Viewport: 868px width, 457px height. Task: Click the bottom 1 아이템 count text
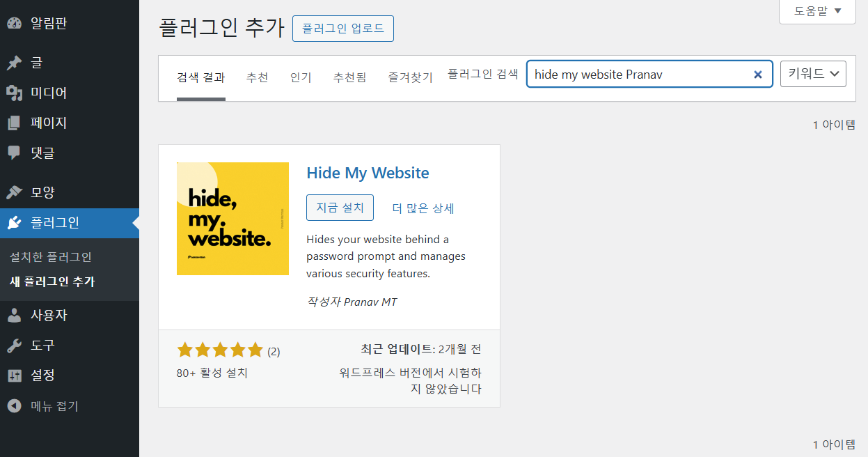click(x=834, y=444)
